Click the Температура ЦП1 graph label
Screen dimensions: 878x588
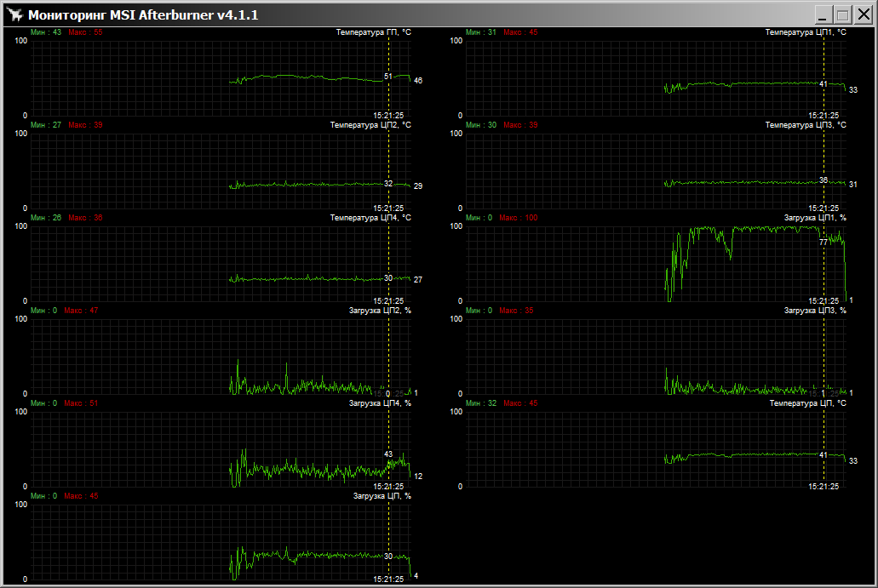[x=805, y=32]
